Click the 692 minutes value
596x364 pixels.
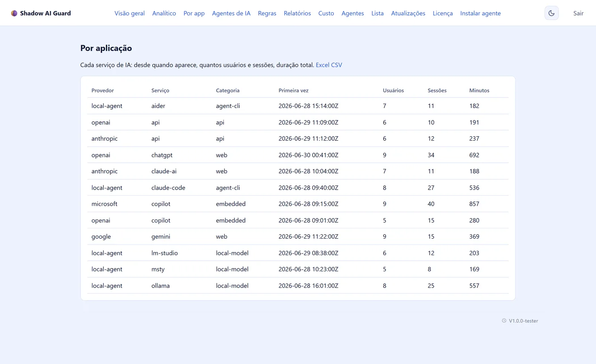(x=474, y=155)
